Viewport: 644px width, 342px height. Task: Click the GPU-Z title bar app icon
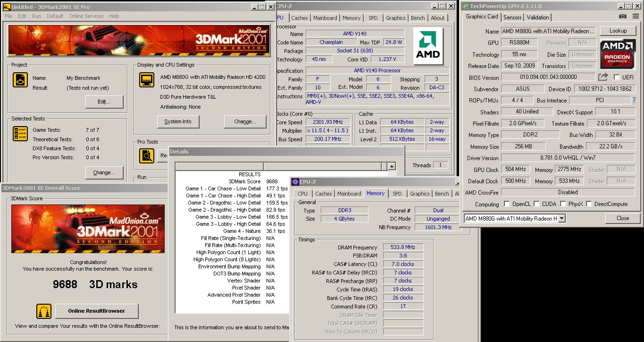coord(466,6)
